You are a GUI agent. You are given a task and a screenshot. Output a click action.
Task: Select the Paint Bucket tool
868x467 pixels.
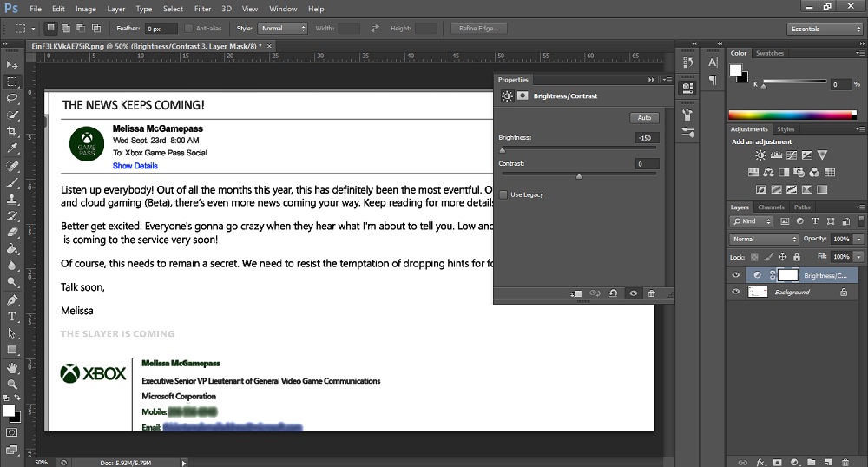tap(12, 249)
